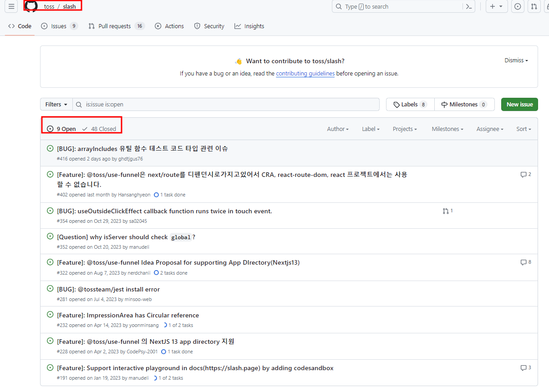This screenshot has height=392, width=549.
Task: Click open-status icon of isServer question issue
Action: 50,236
